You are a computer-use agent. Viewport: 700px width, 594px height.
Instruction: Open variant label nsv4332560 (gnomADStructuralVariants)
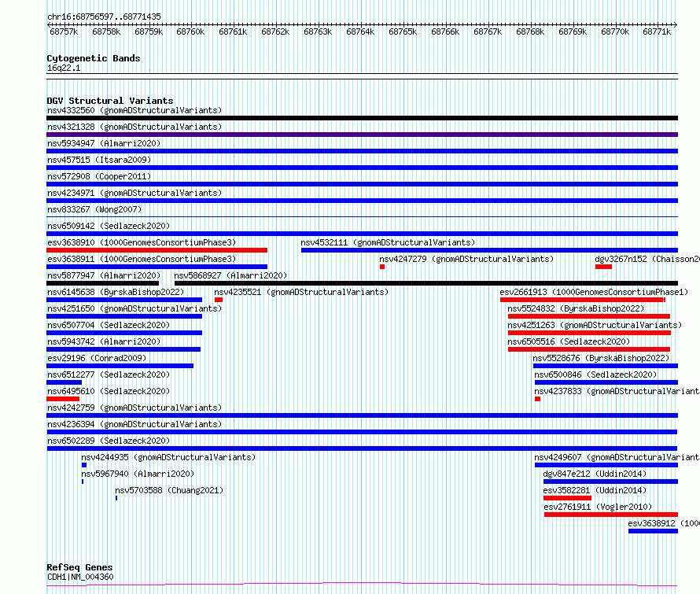134,110
